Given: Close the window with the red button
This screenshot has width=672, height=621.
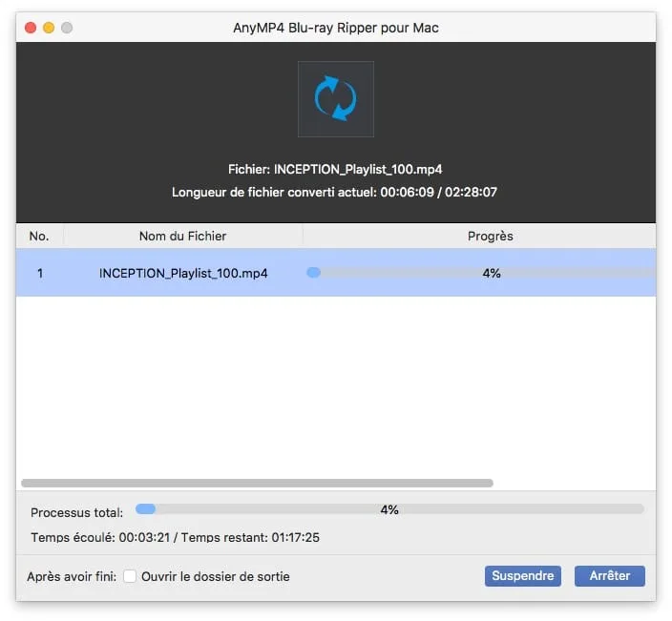Looking at the screenshot, I should pos(31,28).
